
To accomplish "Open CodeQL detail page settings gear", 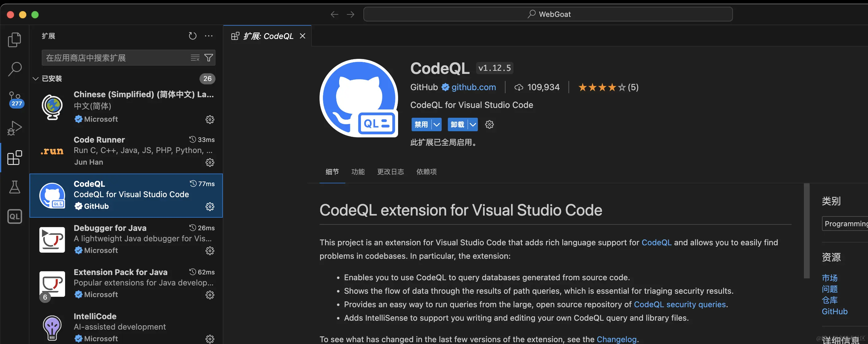I will click(x=489, y=124).
